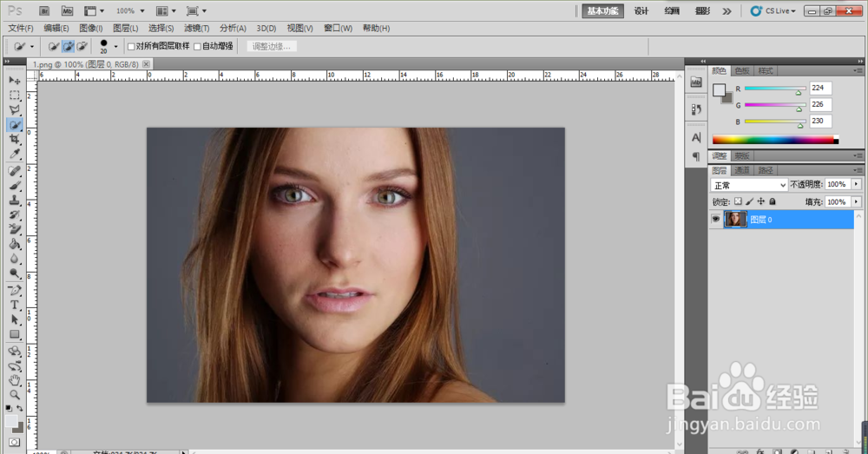Image resolution: width=868 pixels, height=454 pixels.
Task: Select the Path Selection tool
Action: pyautogui.click(x=15, y=319)
